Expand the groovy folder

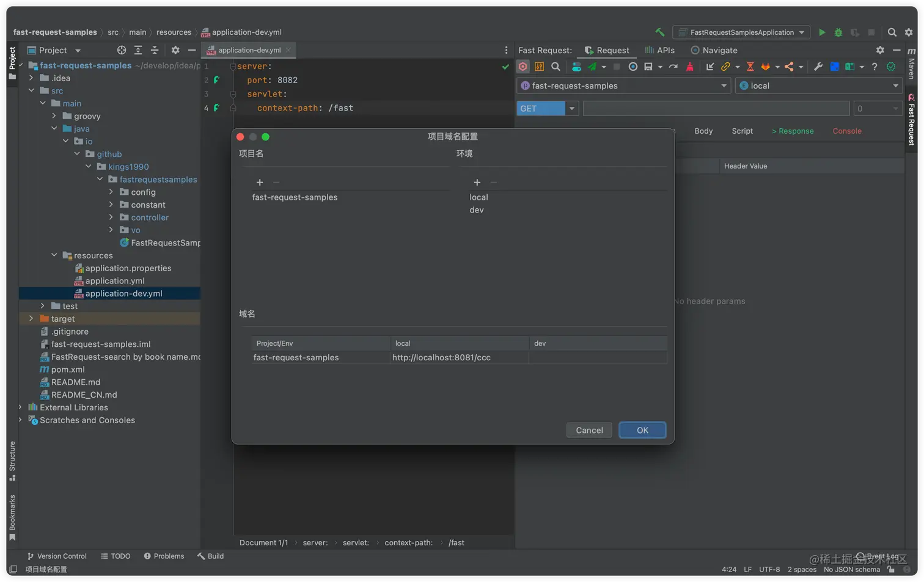click(54, 116)
